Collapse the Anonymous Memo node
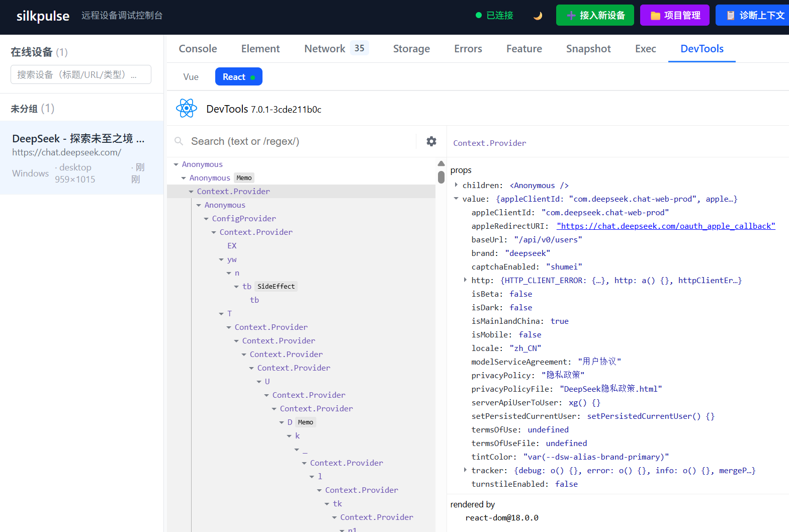789x532 pixels. pos(184,178)
